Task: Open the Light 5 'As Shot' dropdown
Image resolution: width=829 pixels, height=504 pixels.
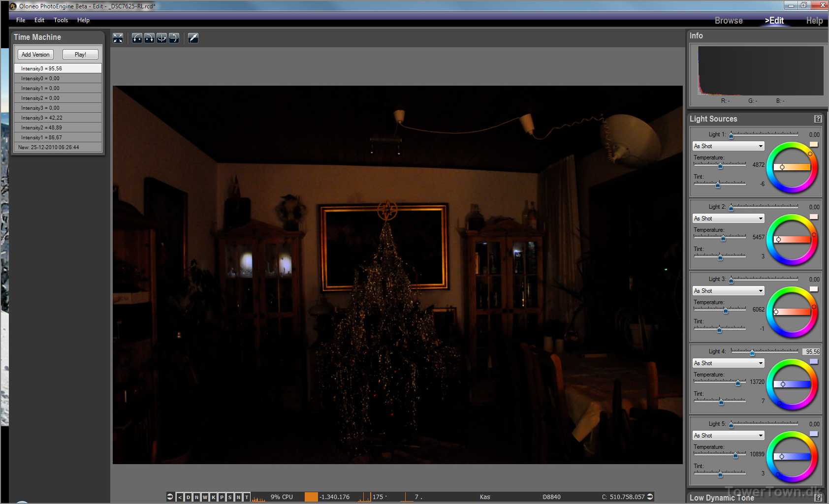Action: tap(728, 436)
